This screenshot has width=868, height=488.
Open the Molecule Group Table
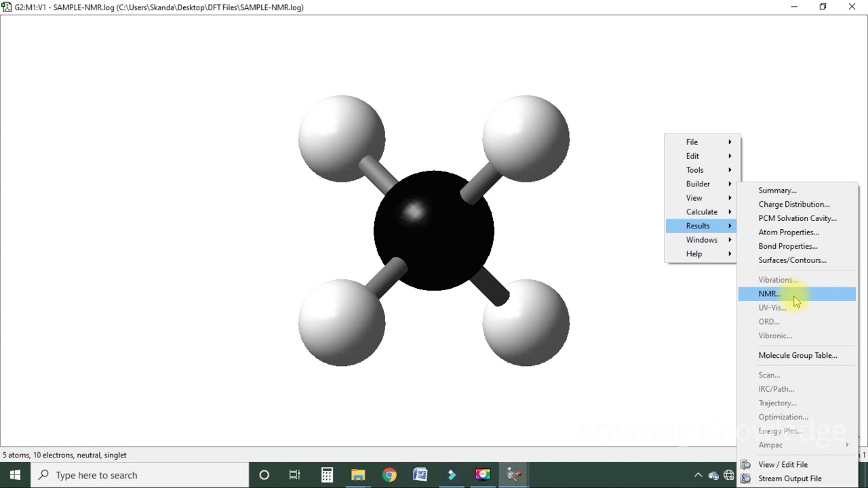797,355
